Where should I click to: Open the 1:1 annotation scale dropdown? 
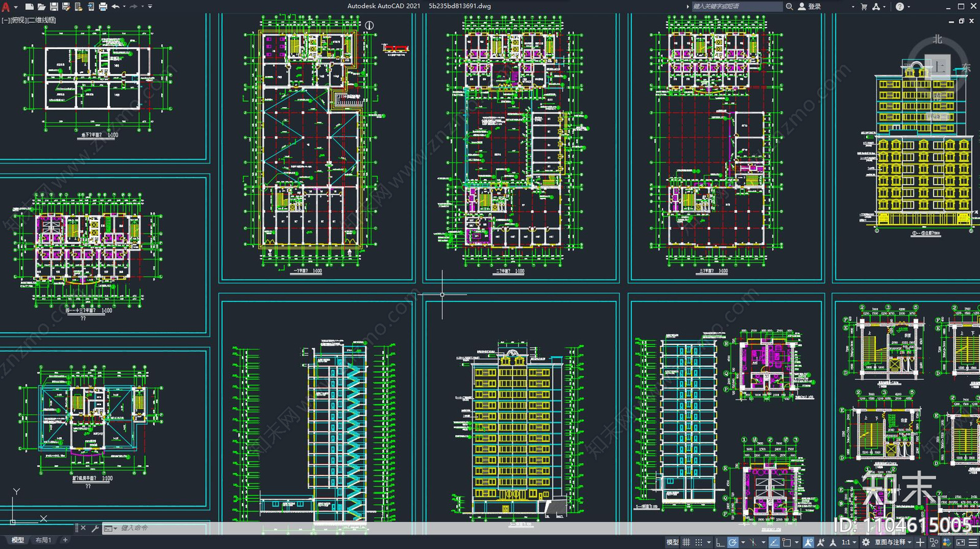pyautogui.click(x=848, y=542)
